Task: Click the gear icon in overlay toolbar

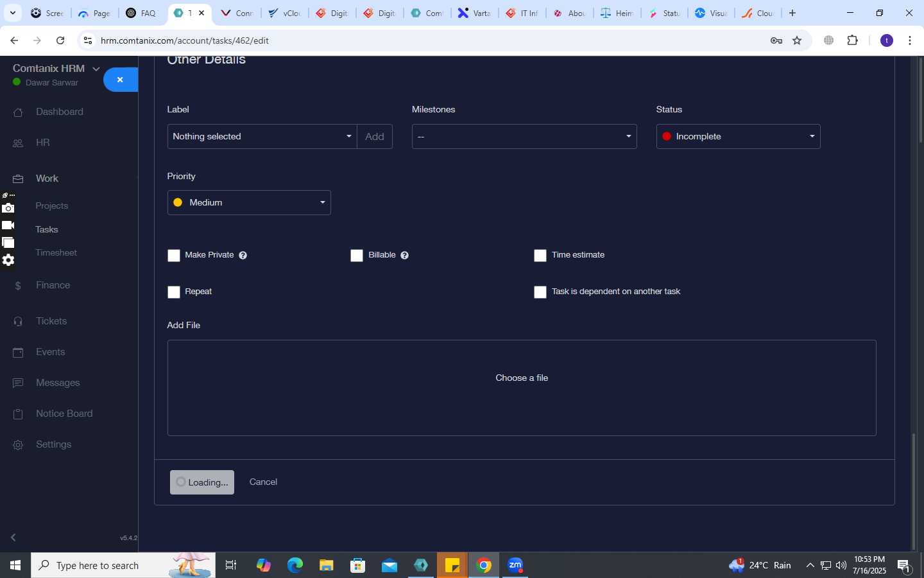Action: [8, 260]
